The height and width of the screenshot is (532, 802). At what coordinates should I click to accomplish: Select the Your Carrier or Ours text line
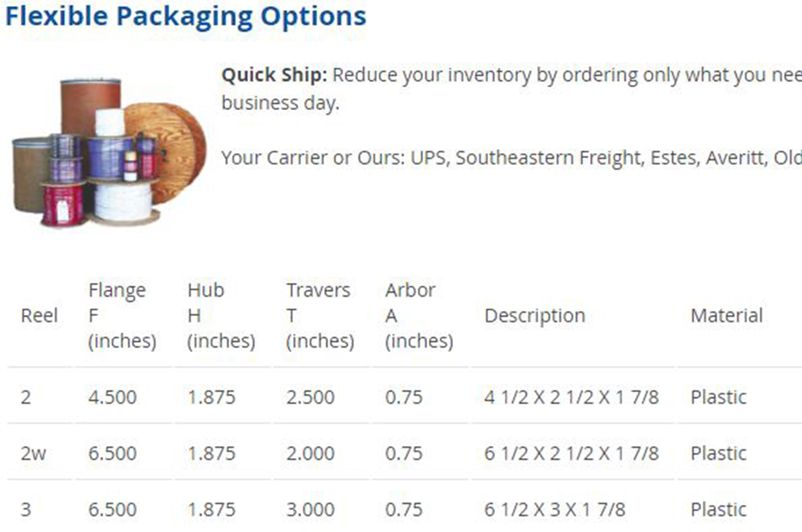[x=511, y=158]
